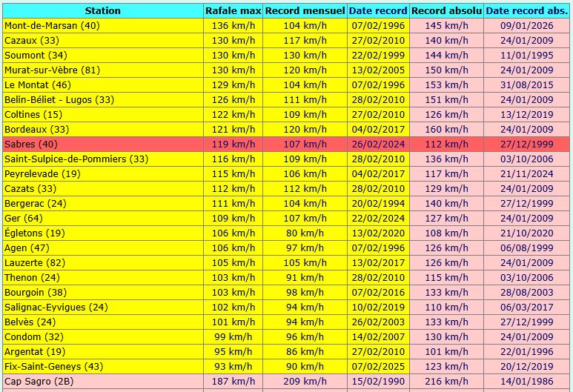Click the Record absolu header

[446, 11]
